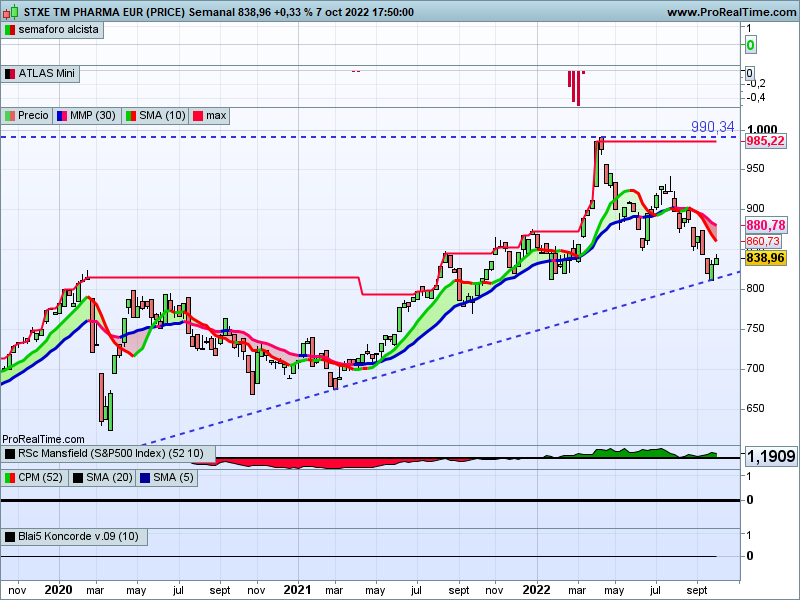This screenshot has width=800, height=600.
Task: Click the 880,78 MMP price tag
Action: [x=766, y=225]
